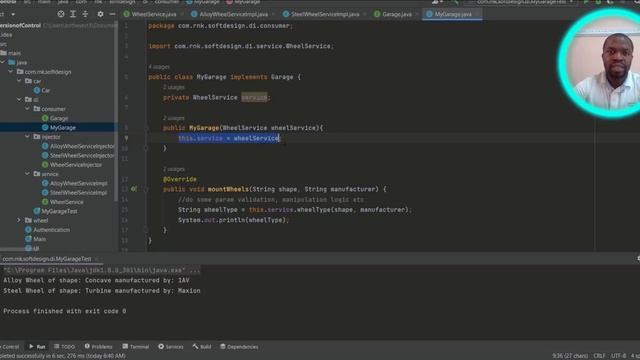Viewport: 640px width, 360px height.
Task: Switch to Garage.java editor tab
Action: coord(397,14)
